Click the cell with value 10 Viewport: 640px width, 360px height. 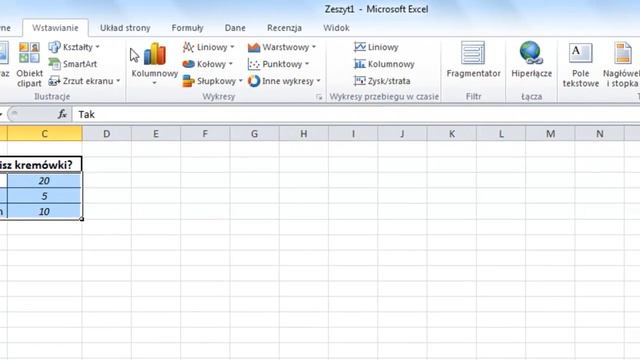[x=44, y=211]
